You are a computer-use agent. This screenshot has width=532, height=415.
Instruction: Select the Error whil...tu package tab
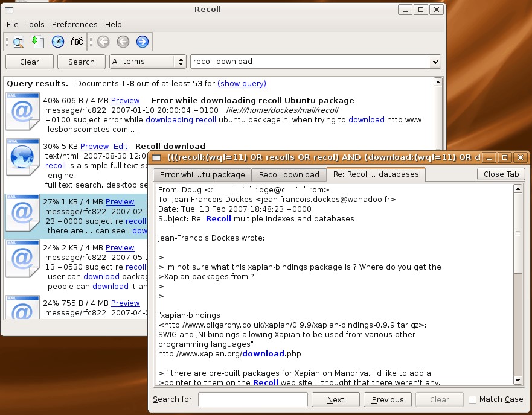202,175
